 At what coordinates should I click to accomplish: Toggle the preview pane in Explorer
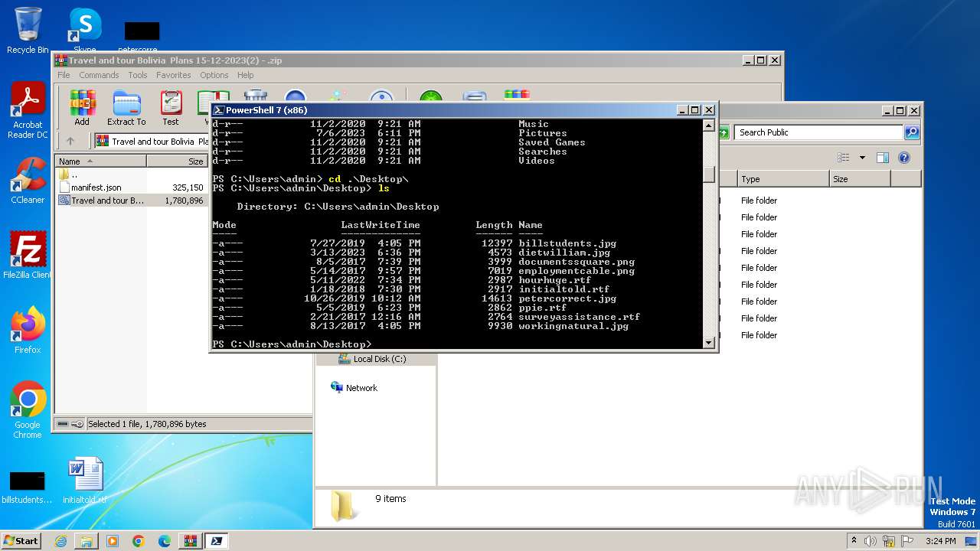(883, 158)
